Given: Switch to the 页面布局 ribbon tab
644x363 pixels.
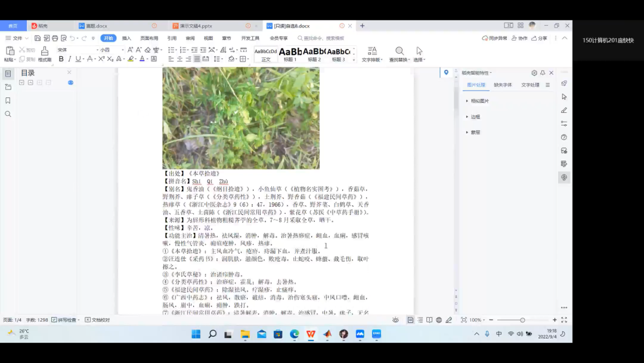Looking at the screenshot, I should [149, 38].
